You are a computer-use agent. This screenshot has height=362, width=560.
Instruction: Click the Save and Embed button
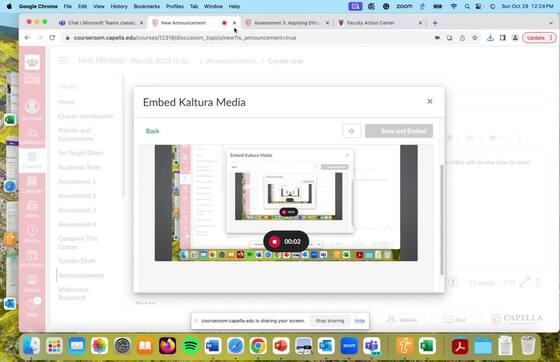click(399, 131)
